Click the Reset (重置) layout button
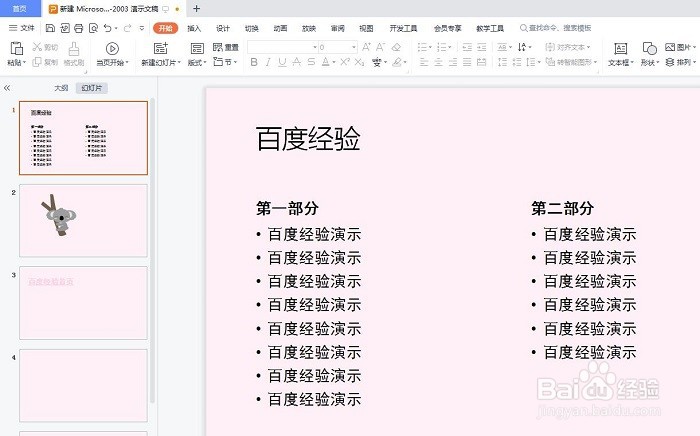The width and height of the screenshot is (700, 436). (225, 47)
